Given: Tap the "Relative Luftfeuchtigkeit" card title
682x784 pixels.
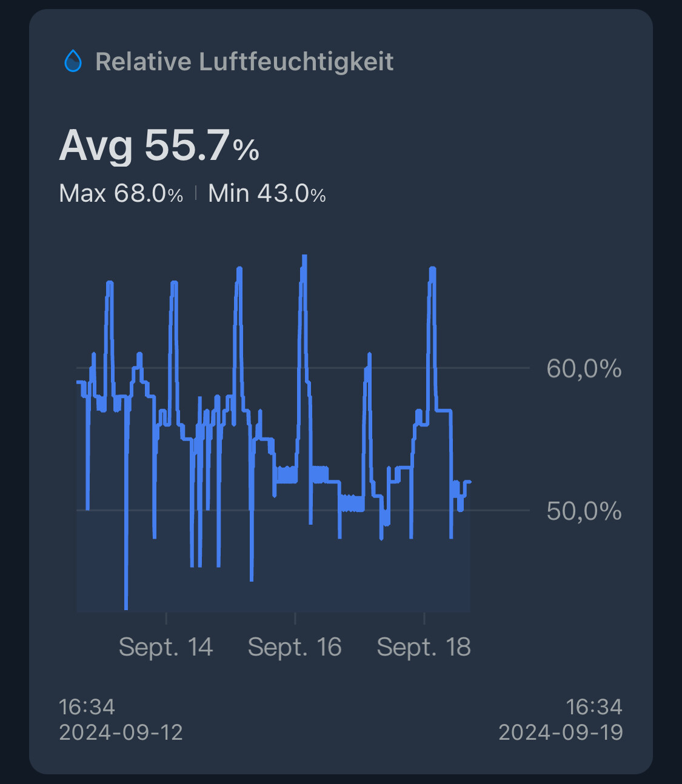Looking at the screenshot, I should click(244, 62).
